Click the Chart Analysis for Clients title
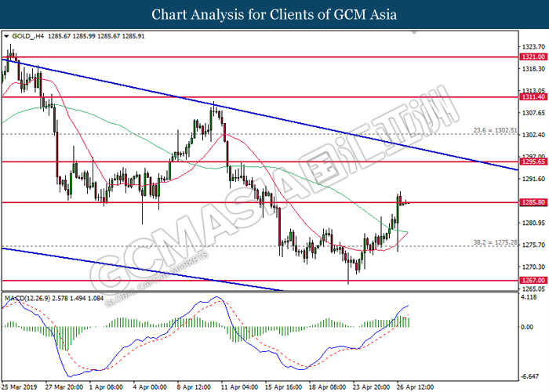 274,15
